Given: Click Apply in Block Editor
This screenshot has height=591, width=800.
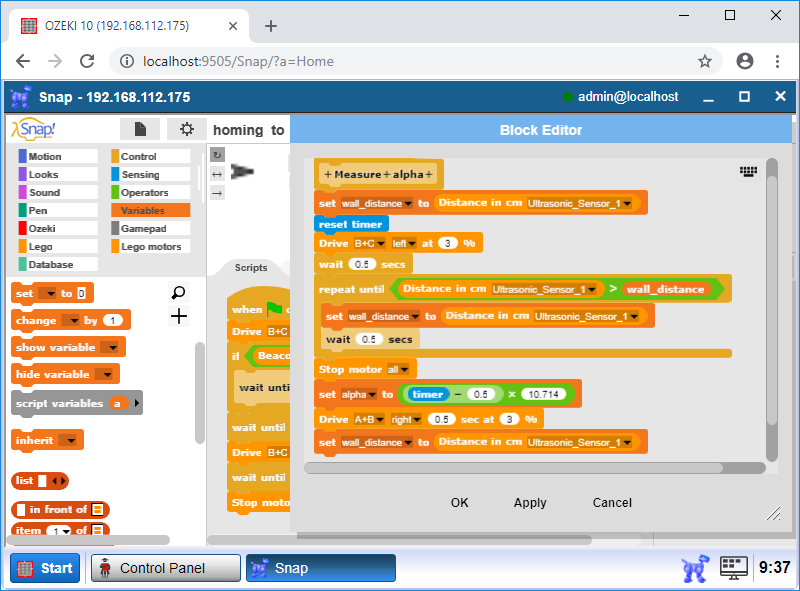Looking at the screenshot, I should [530, 503].
